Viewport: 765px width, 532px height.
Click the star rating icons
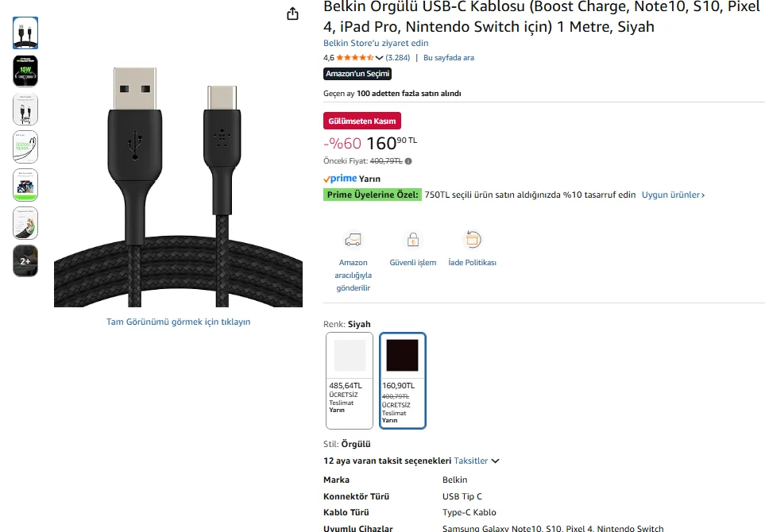click(x=354, y=58)
